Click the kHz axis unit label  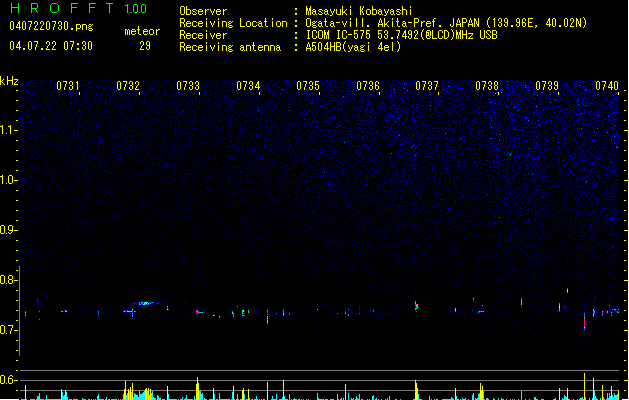click(x=9, y=81)
